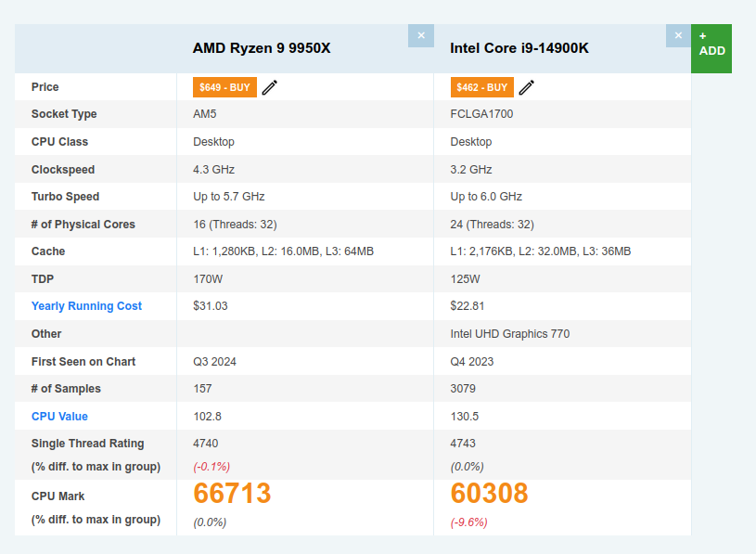Image resolution: width=756 pixels, height=554 pixels.
Task: Click the 60308 CPU Mark score
Action: click(490, 494)
